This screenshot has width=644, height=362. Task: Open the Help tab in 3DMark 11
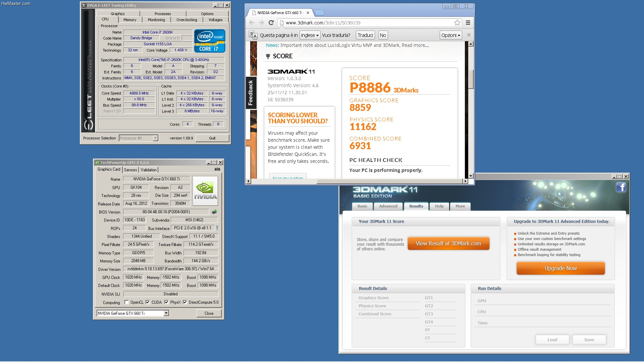[x=439, y=206]
